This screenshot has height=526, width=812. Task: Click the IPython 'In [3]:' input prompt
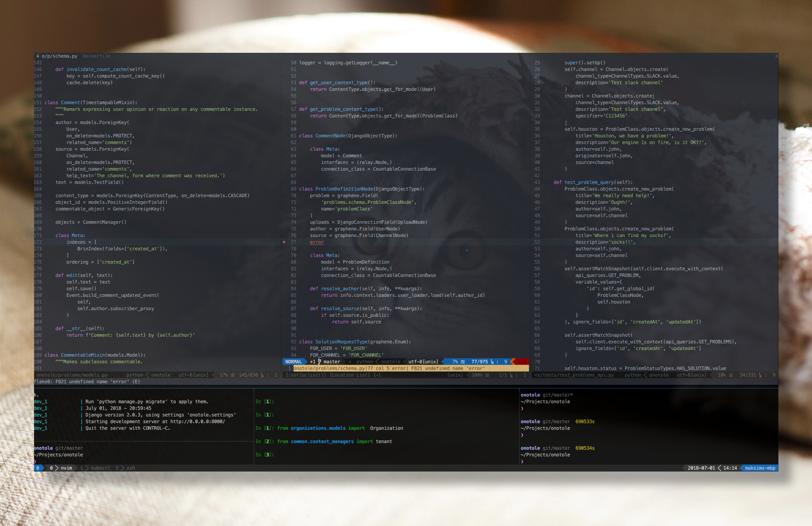[265, 455]
